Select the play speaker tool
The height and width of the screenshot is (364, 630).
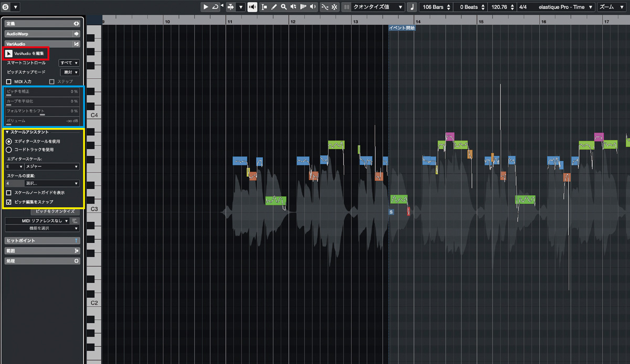(293, 7)
